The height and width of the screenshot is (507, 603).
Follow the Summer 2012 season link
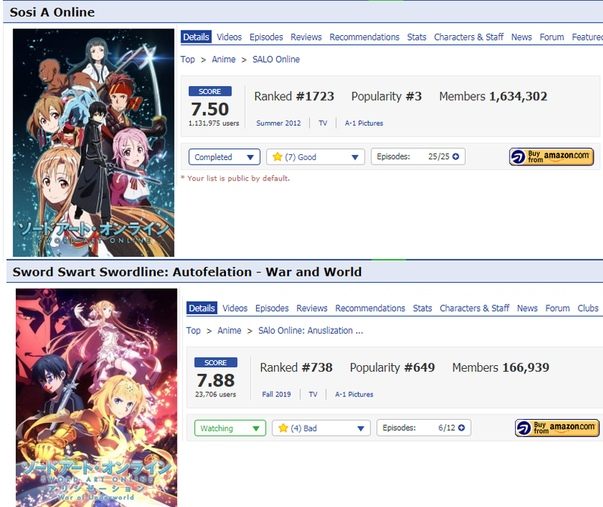[x=278, y=123]
